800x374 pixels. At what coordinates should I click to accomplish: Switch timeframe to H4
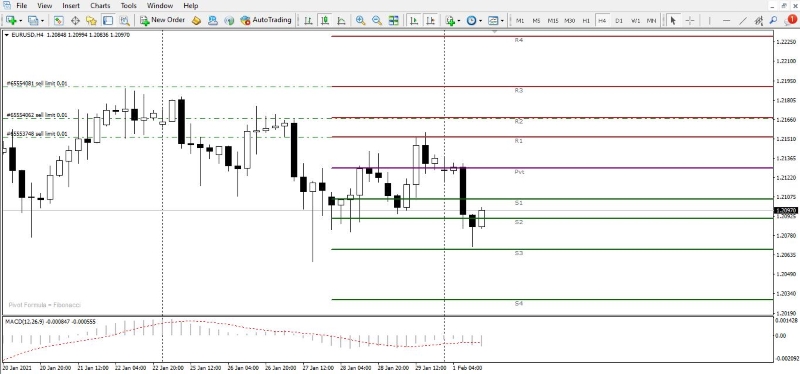pos(603,20)
